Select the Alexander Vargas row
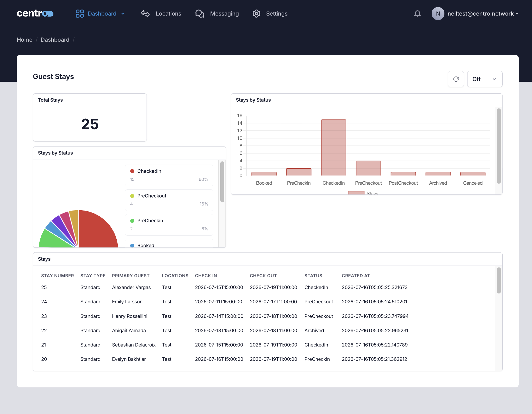 point(264,287)
